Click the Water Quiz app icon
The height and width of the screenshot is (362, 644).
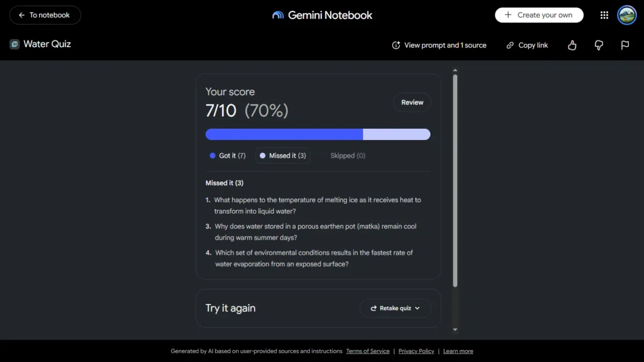[x=14, y=44]
